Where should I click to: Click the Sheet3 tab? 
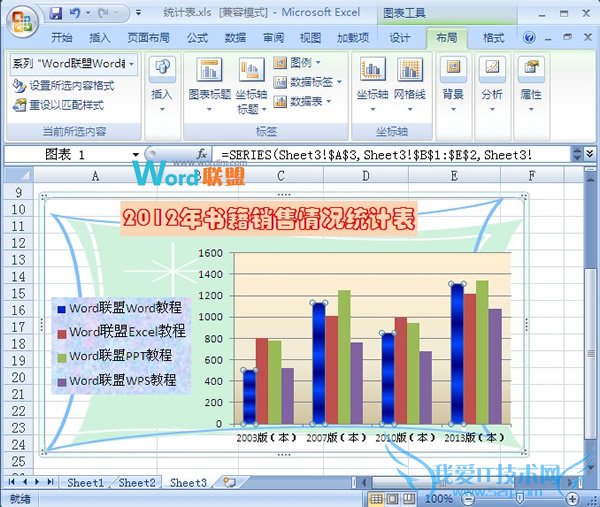tap(188, 483)
